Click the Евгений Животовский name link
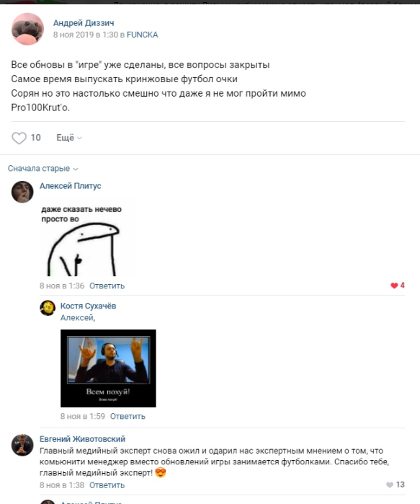Viewport: 420px width, 504px height. 83,439
